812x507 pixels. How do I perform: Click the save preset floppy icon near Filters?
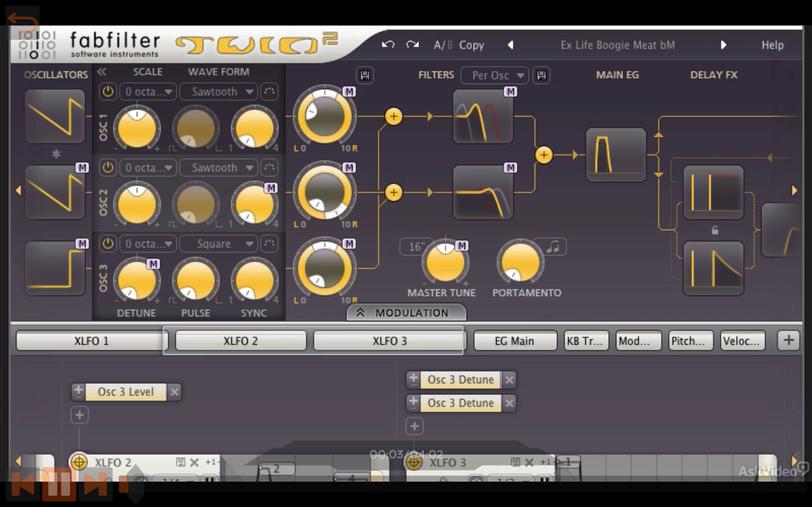tap(541, 75)
